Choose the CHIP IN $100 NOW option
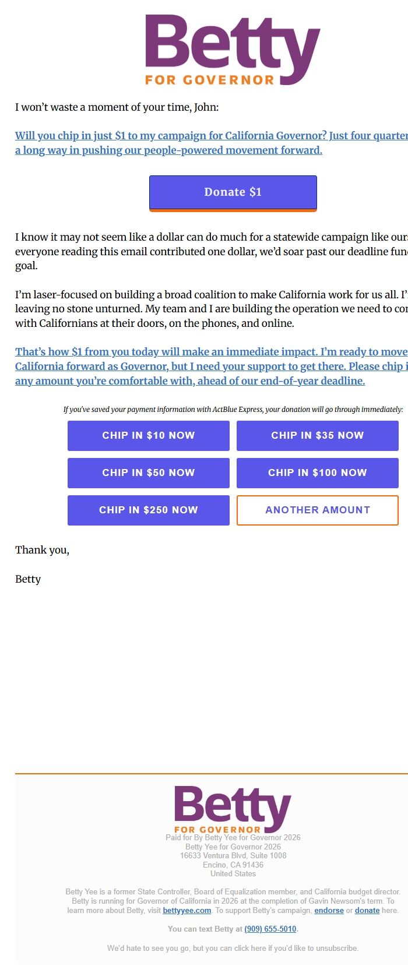 317,473
